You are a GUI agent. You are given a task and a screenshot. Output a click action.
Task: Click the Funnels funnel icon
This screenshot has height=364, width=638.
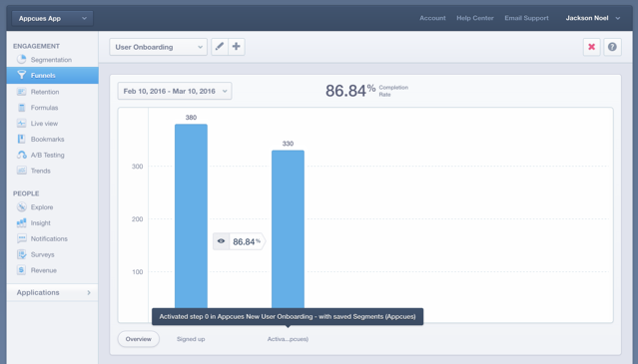[22, 75]
